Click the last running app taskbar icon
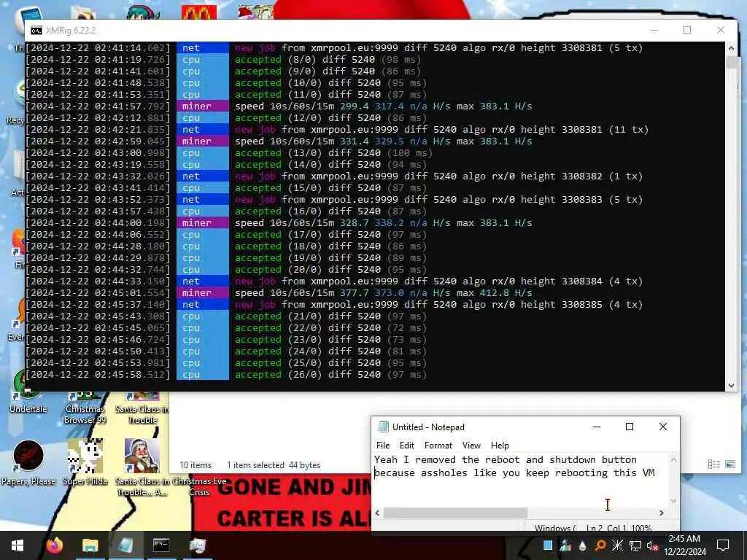This screenshot has height=560, width=747. [x=197, y=545]
